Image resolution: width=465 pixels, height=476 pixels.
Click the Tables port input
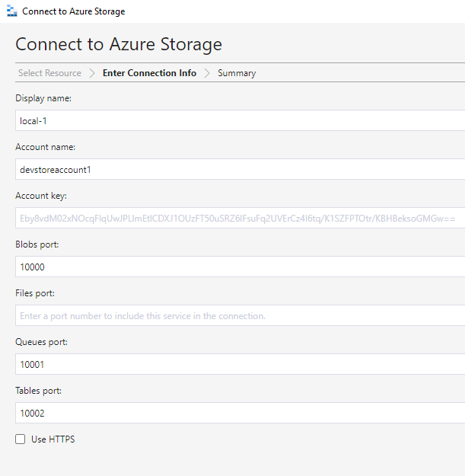240,413
